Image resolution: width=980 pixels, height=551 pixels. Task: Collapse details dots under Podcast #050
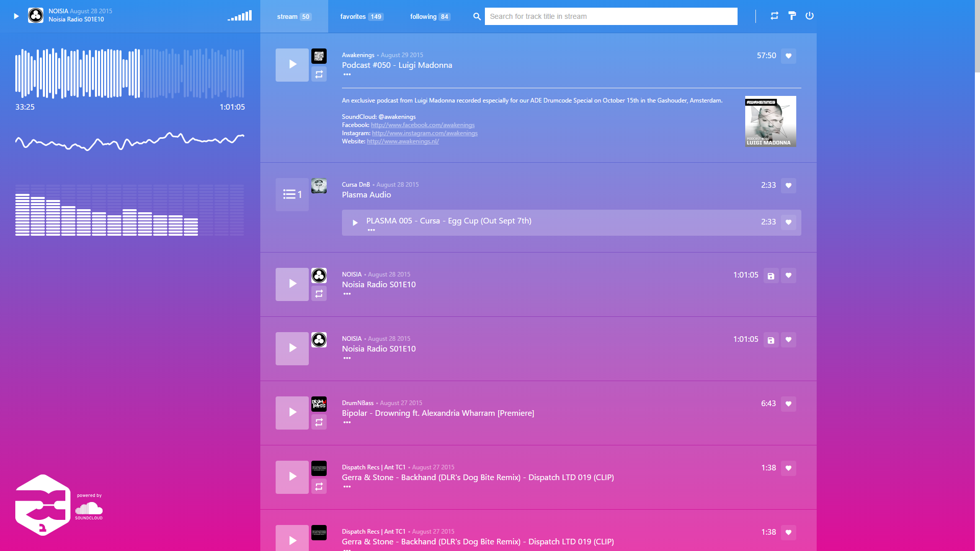click(x=347, y=74)
